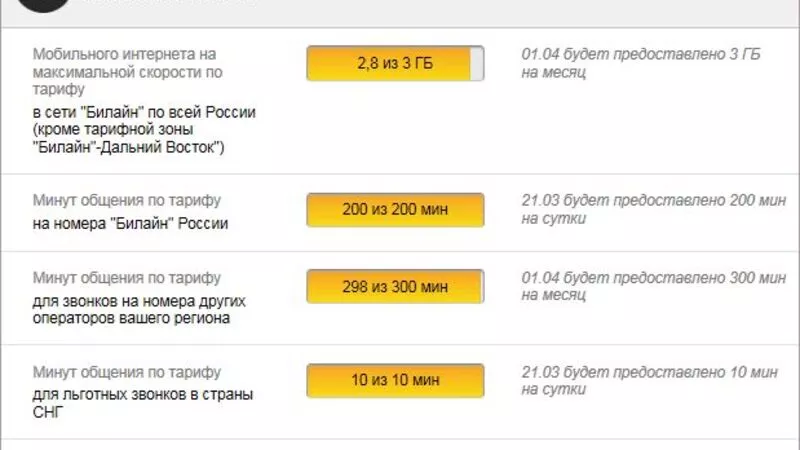Image resolution: width=800 pixels, height=450 pixels.
Task: Click the "10 из 10 мин" progress bar
Action: coord(395,381)
